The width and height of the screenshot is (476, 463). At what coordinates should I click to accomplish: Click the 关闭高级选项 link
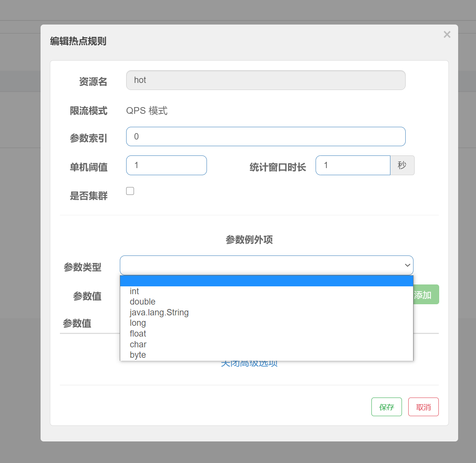click(249, 364)
